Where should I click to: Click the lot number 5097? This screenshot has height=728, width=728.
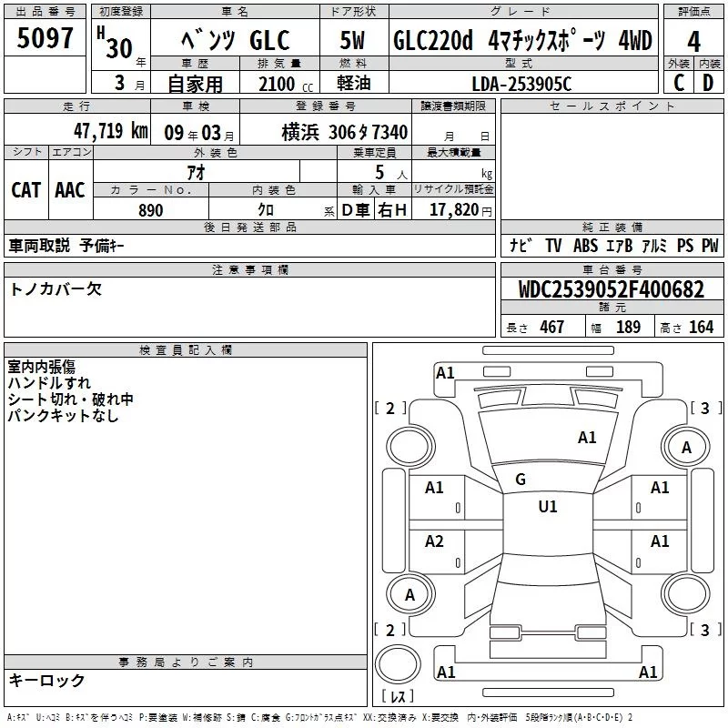click(45, 38)
